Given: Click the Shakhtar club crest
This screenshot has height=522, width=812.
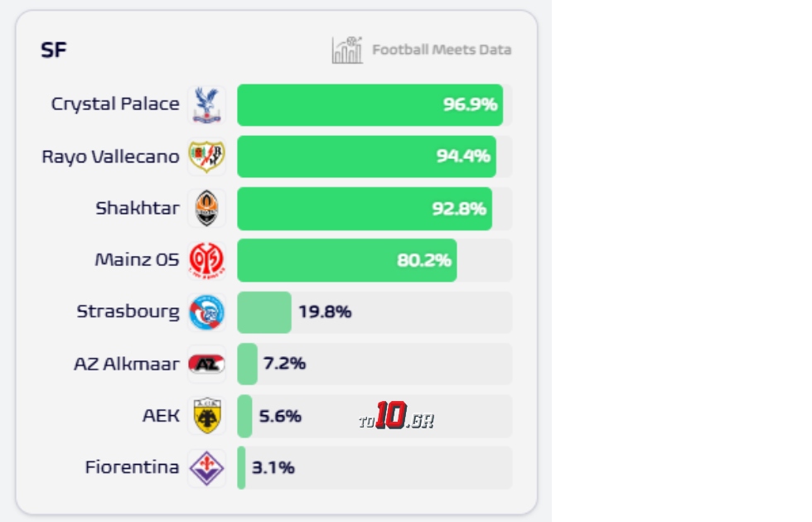Looking at the screenshot, I should coord(205,208).
